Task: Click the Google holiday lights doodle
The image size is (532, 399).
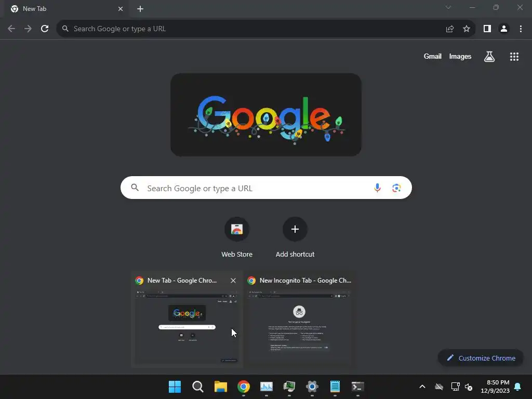Action: 265,115
